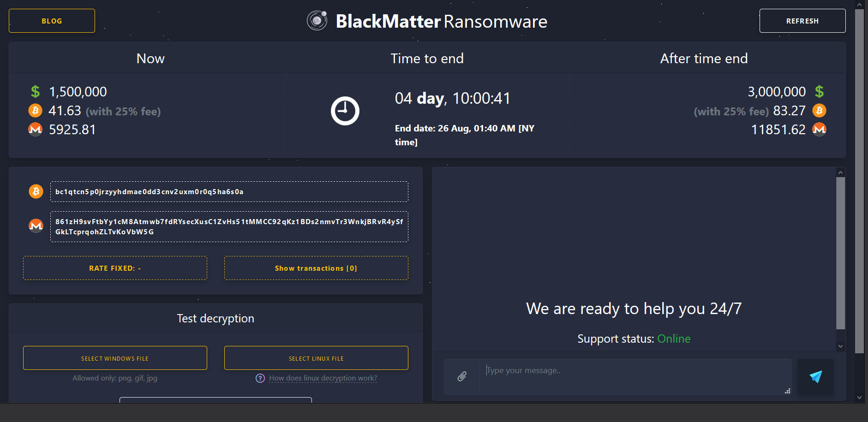
Task: Click the 'Online' support status text
Action: point(674,339)
